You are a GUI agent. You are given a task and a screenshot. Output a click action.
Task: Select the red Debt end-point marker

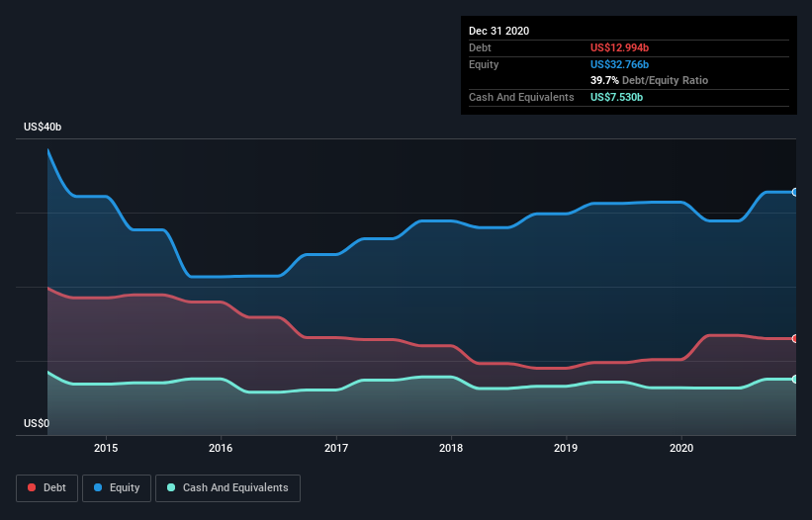pos(795,339)
